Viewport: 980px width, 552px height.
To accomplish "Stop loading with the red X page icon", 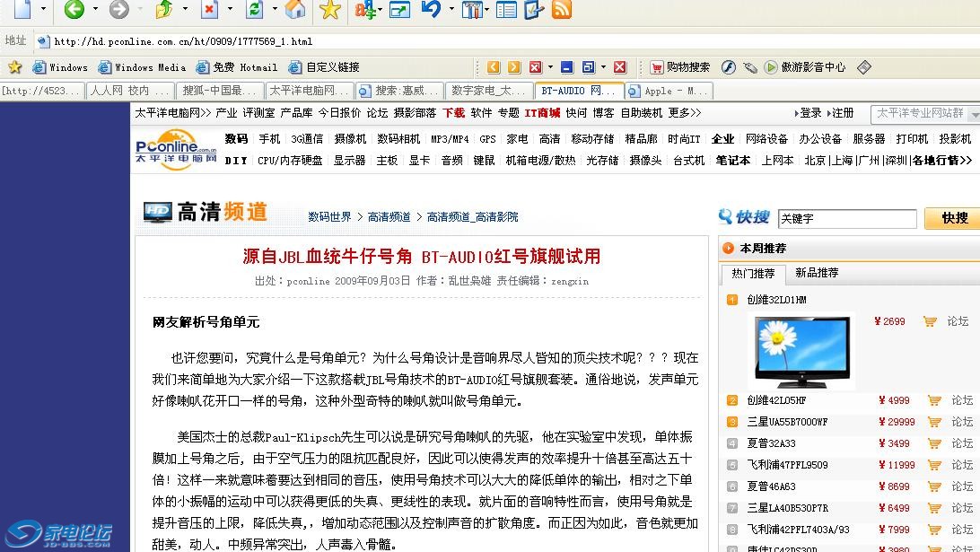I will point(209,9).
